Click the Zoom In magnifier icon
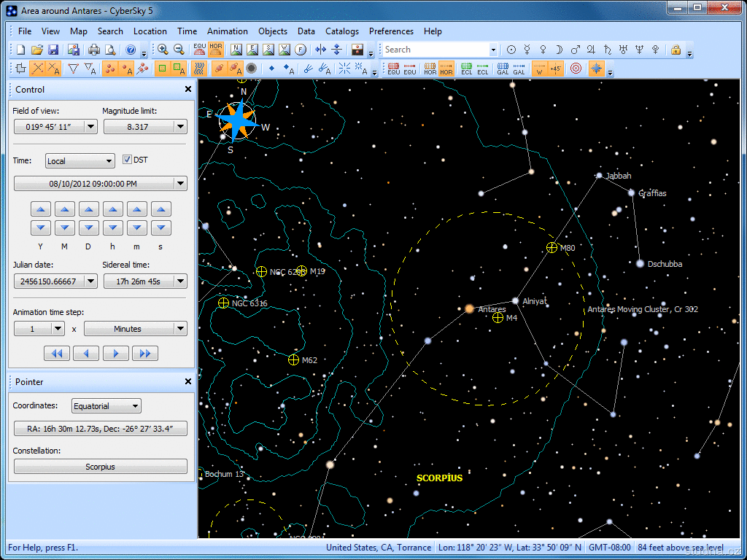747x560 pixels. [x=163, y=50]
